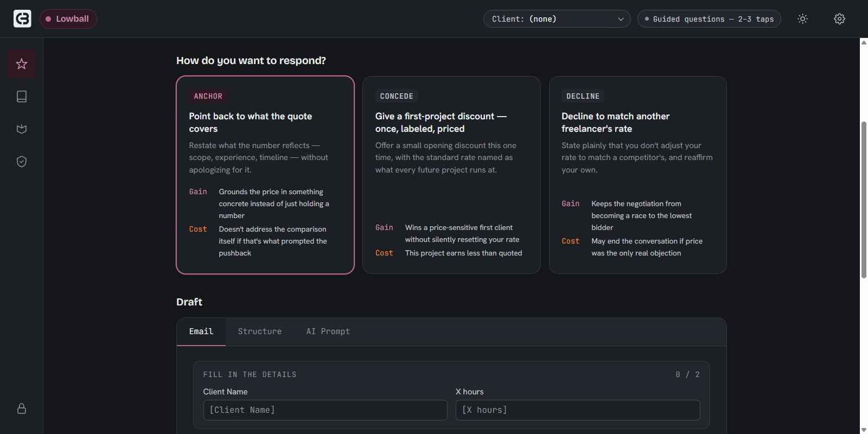Viewport: 868px width, 434px height.
Task: Switch to the Structure tab
Action: [x=260, y=331]
